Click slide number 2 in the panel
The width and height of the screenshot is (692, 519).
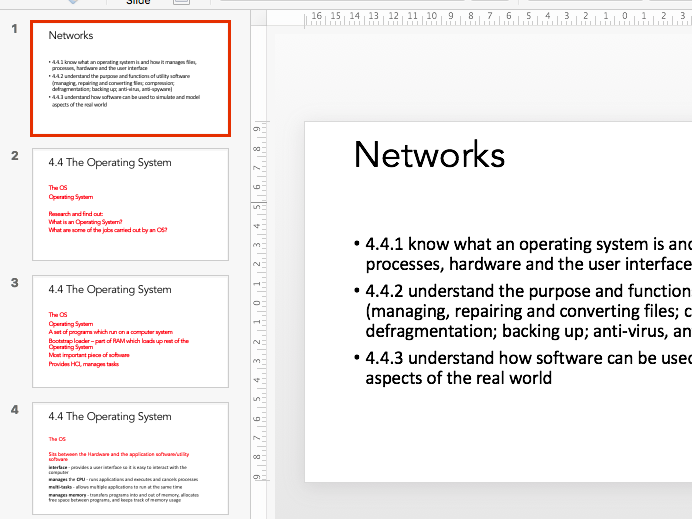tap(14, 156)
